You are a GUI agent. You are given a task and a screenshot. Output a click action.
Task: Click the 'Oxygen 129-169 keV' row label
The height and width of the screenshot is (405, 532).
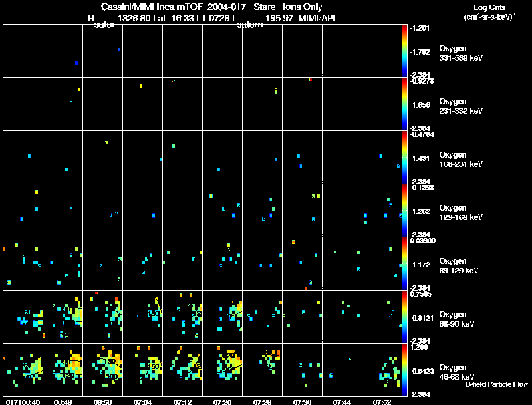461,213
